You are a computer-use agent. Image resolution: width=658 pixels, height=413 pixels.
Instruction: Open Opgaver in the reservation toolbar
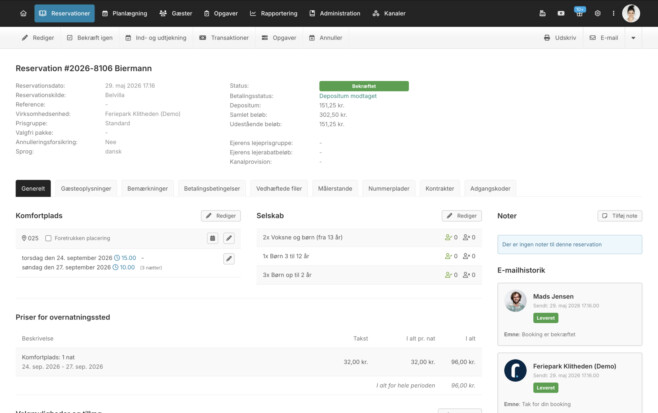point(279,38)
